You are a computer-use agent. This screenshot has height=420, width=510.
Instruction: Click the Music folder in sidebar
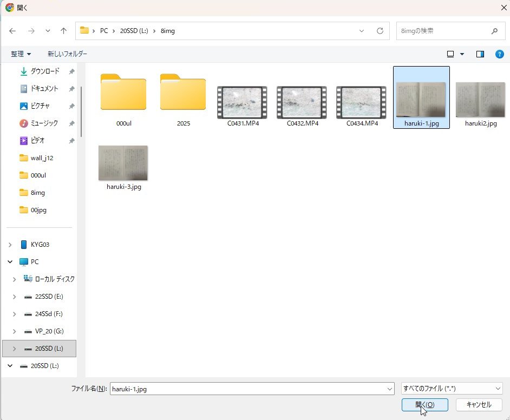coord(44,123)
